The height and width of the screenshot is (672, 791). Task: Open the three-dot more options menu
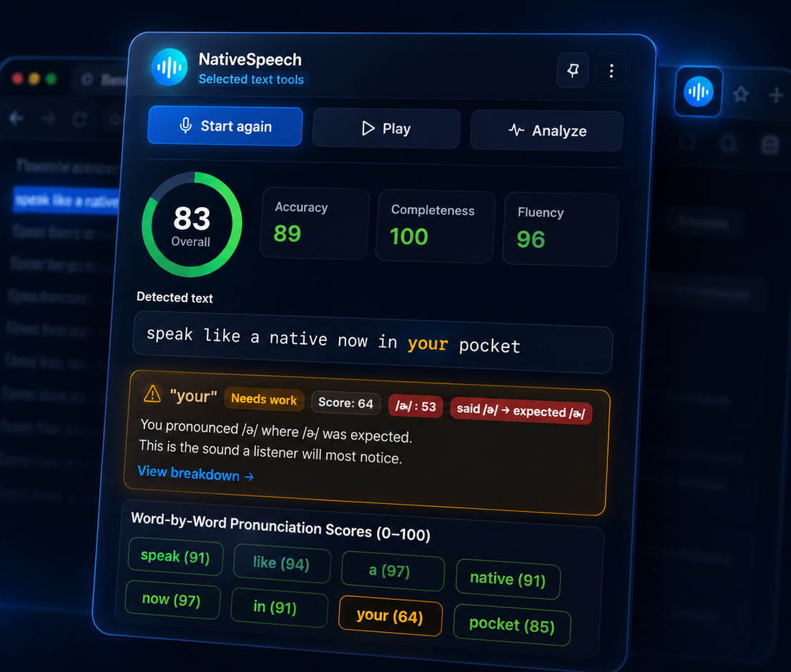pyautogui.click(x=611, y=71)
